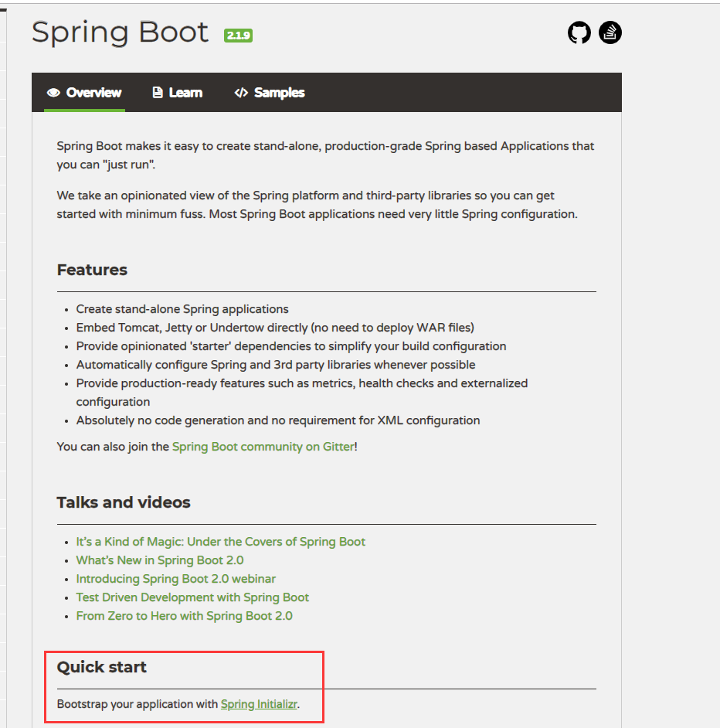Open the Stack Overflow icon
Screen dimensions: 720x728
tap(610, 32)
